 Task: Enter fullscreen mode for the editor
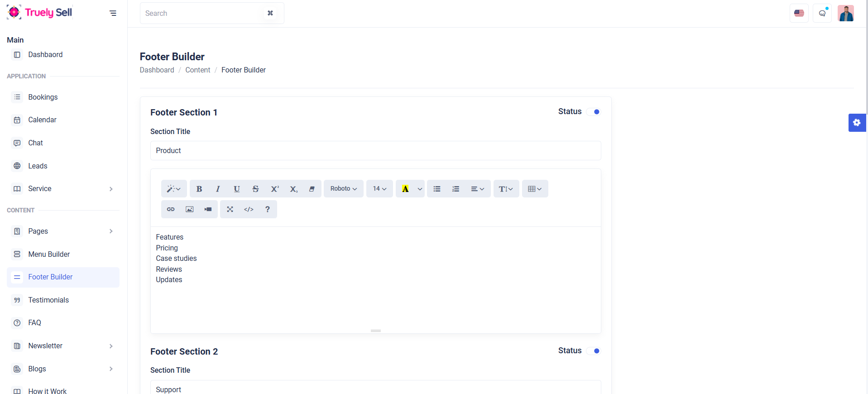pyautogui.click(x=230, y=209)
